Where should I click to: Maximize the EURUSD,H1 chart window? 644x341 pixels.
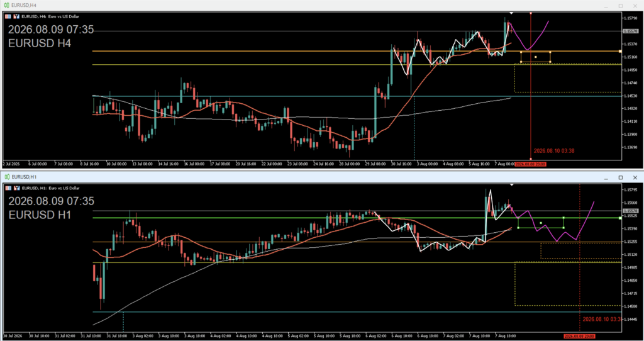point(621,177)
